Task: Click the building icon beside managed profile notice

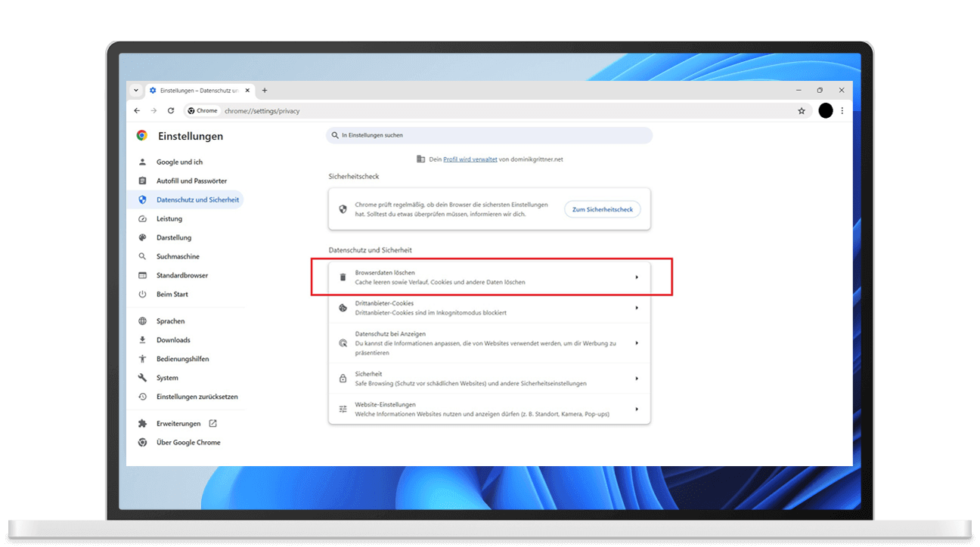Action: [x=421, y=159]
